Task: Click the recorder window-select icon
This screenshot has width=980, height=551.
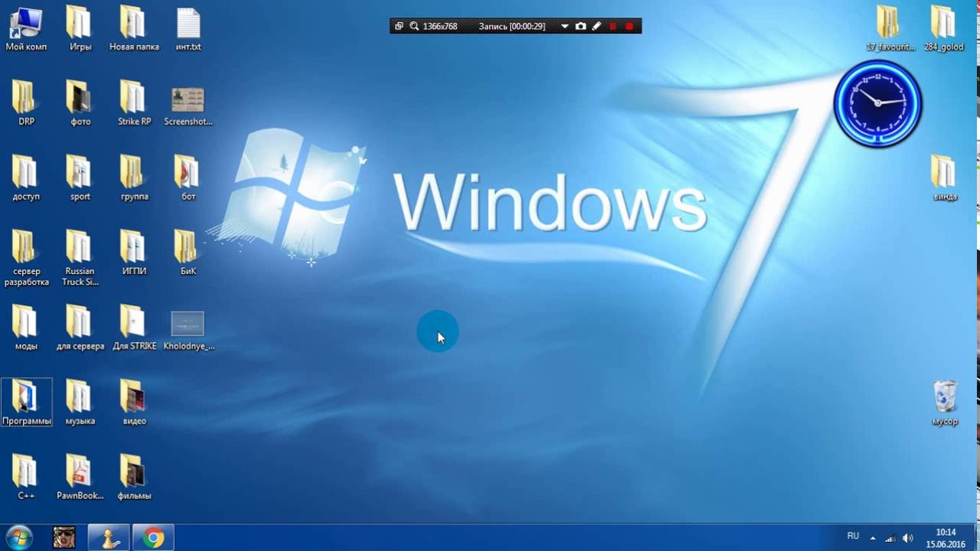Action: tap(399, 26)
